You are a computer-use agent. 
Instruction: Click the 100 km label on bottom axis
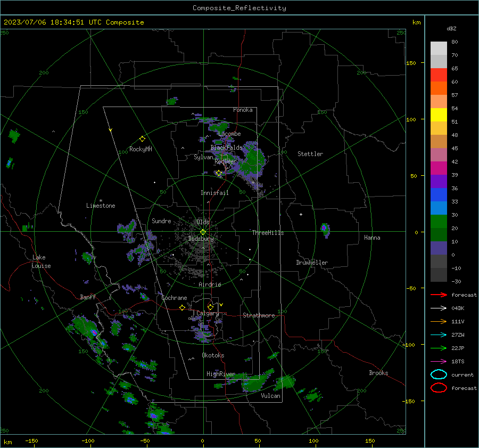tap(313, 441)
